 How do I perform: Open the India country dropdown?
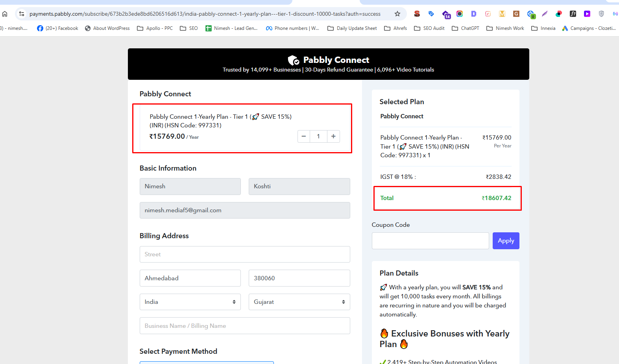pyautogui.click(x=190, y=302)
